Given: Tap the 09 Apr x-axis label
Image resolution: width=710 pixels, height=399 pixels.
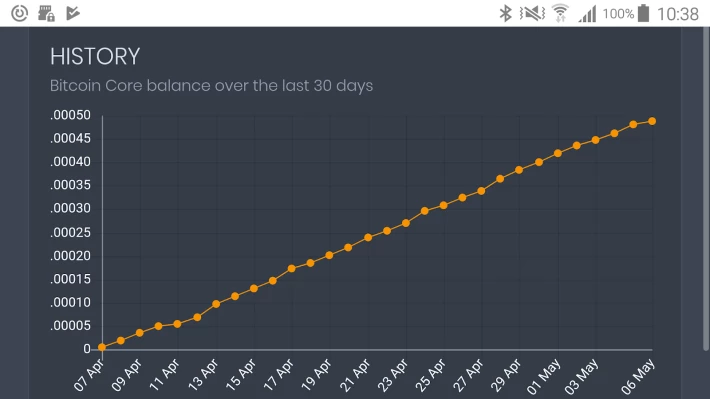Looking at the screenshot, I should [127, 375].
